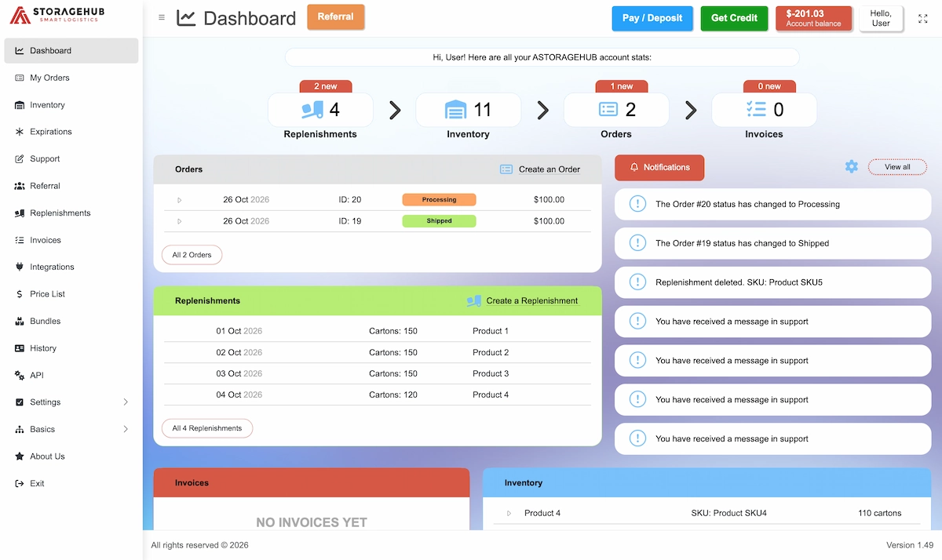The image size is (942, 560).
Task: Click View all notifications button
Action: [x=897, y=167]
